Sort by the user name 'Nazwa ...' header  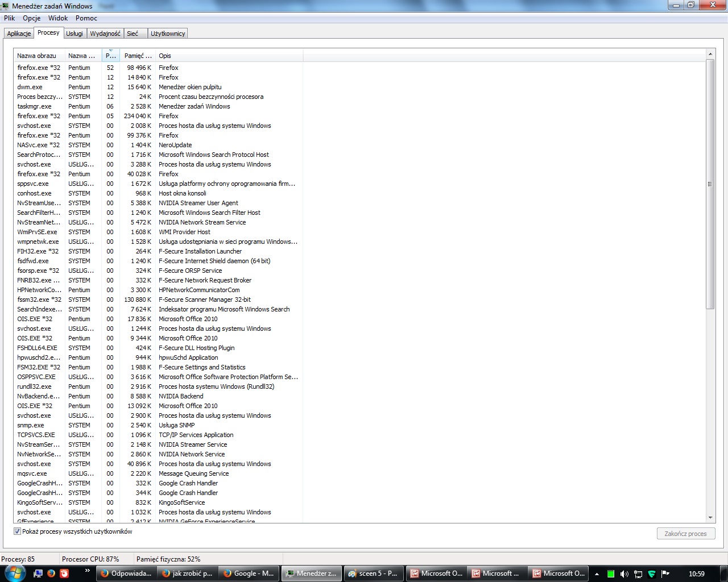pos(84,56)
